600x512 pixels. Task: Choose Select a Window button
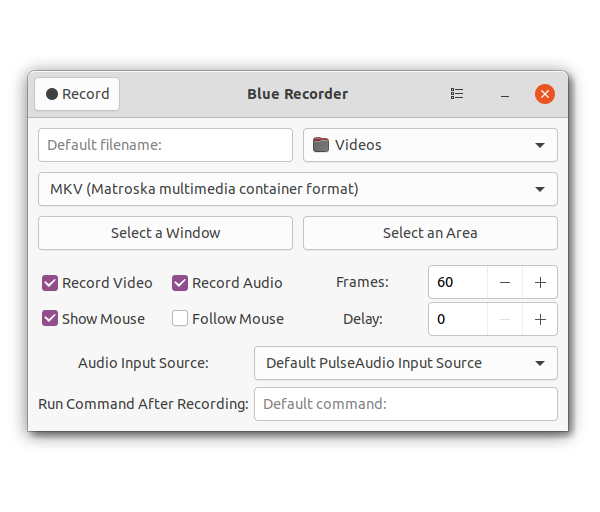click(165, 233)
